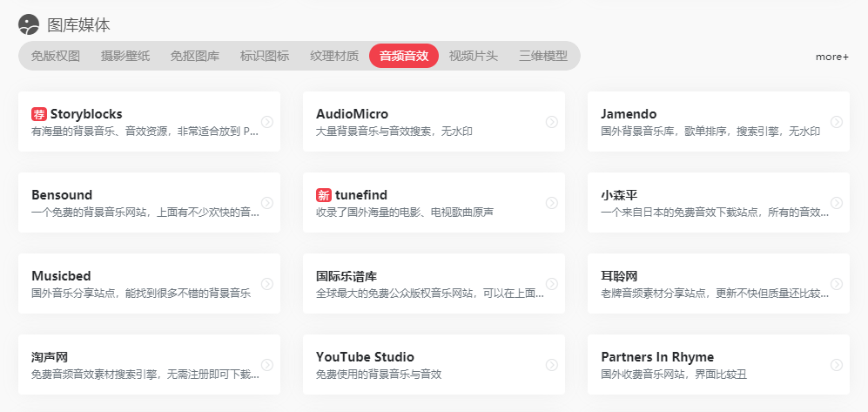
Task: Click the arrow icon on tunefind card
Action: click(x=552, y=203)
